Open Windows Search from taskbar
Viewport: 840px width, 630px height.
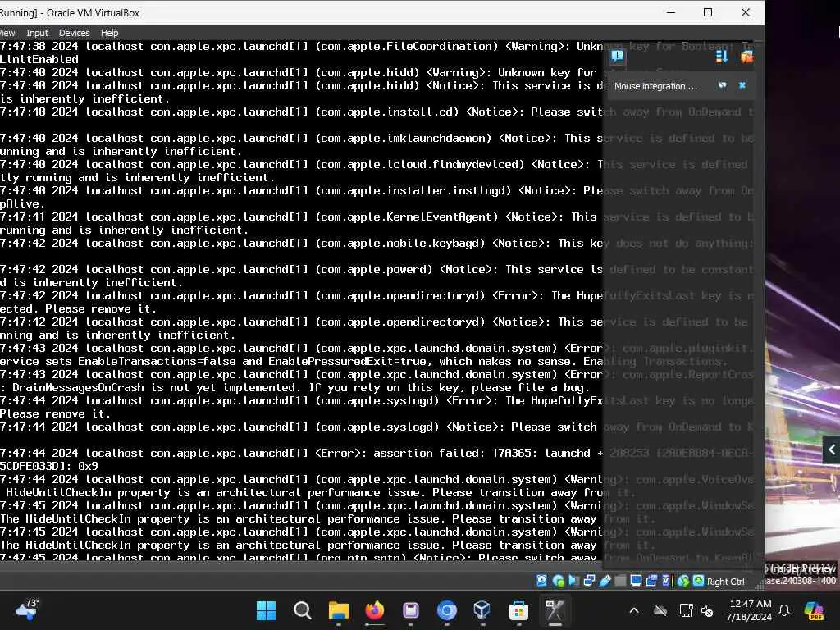[302, 610]
